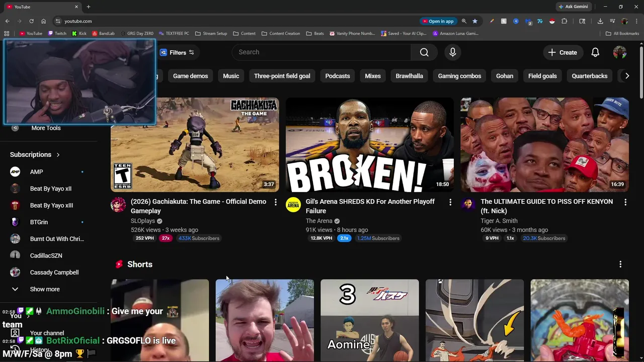Bookmark this page with the star icon
Screen dimensions: 644x362
[x=475, y=21]
